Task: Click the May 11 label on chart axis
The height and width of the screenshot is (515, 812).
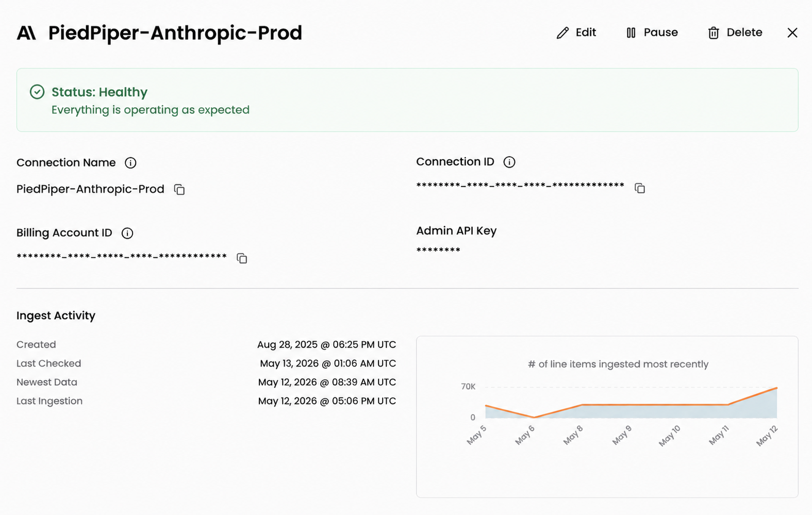Action: pos(719,435)
